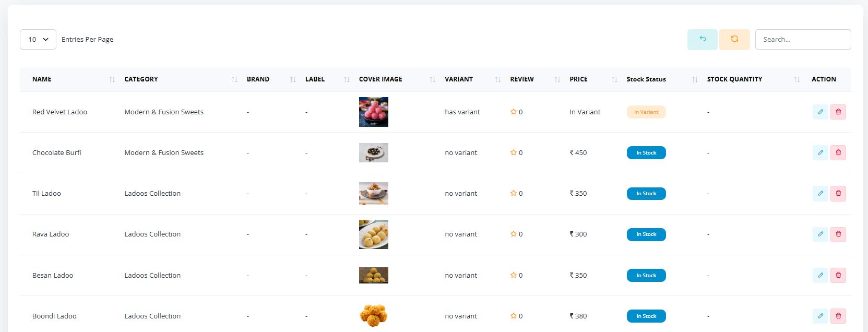868x332 pixels.
Task: Click the Search input field
Action: click(x=803, y=39)
